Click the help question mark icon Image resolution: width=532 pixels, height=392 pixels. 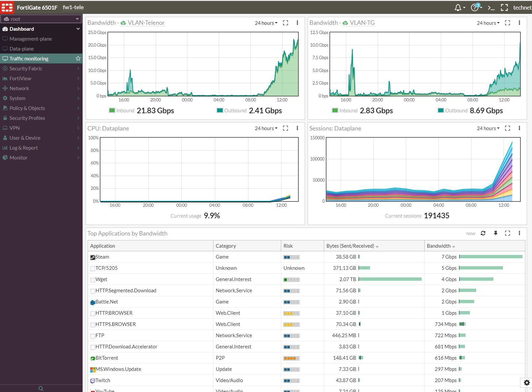point(475,8)
